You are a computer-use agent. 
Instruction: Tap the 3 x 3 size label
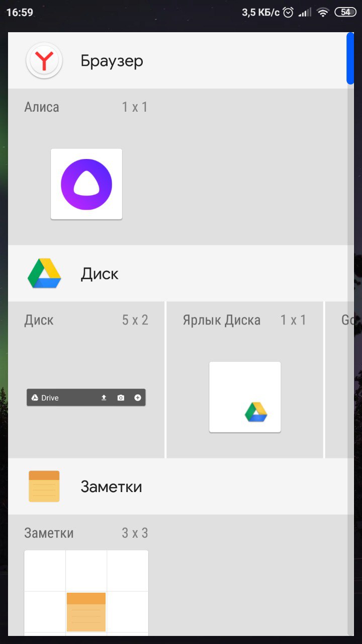click(135, 533)
